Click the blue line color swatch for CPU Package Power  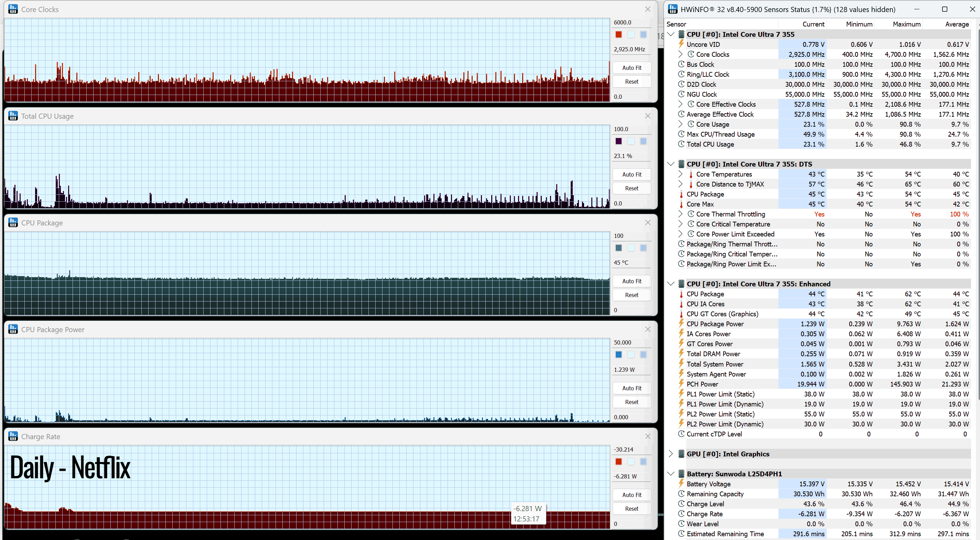(618, 355)
